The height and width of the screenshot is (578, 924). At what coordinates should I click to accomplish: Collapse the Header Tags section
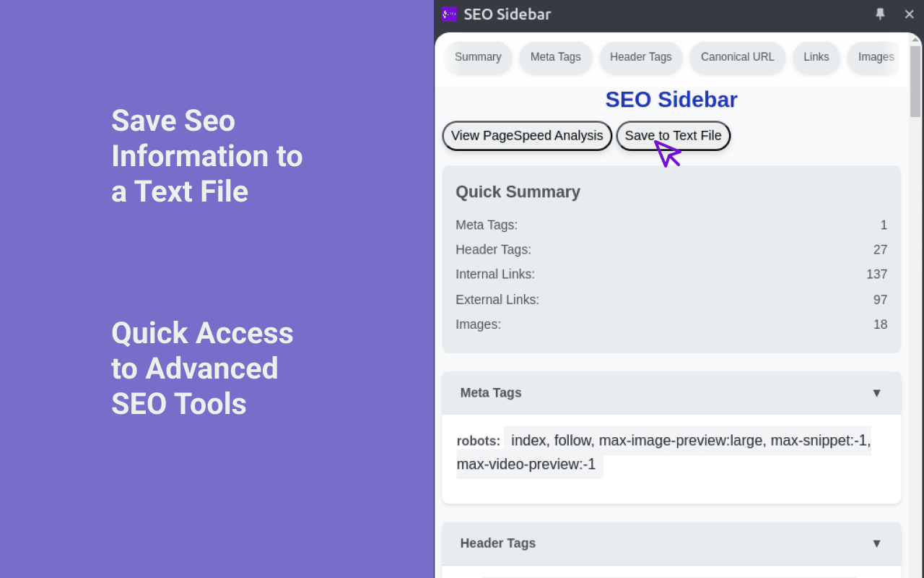(877, 543)
